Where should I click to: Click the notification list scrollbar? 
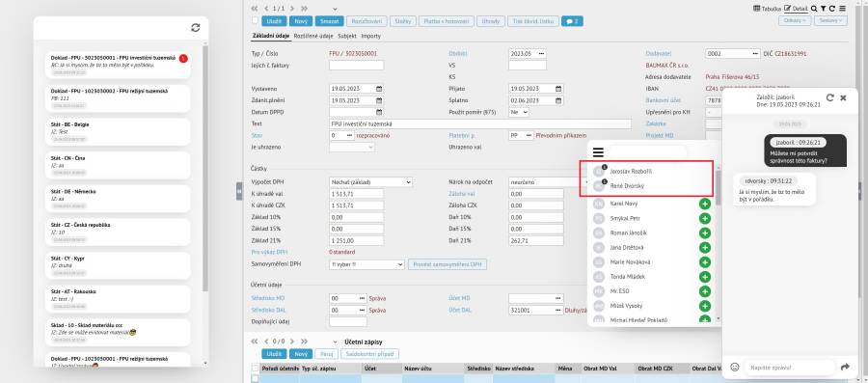click(205, 169)
